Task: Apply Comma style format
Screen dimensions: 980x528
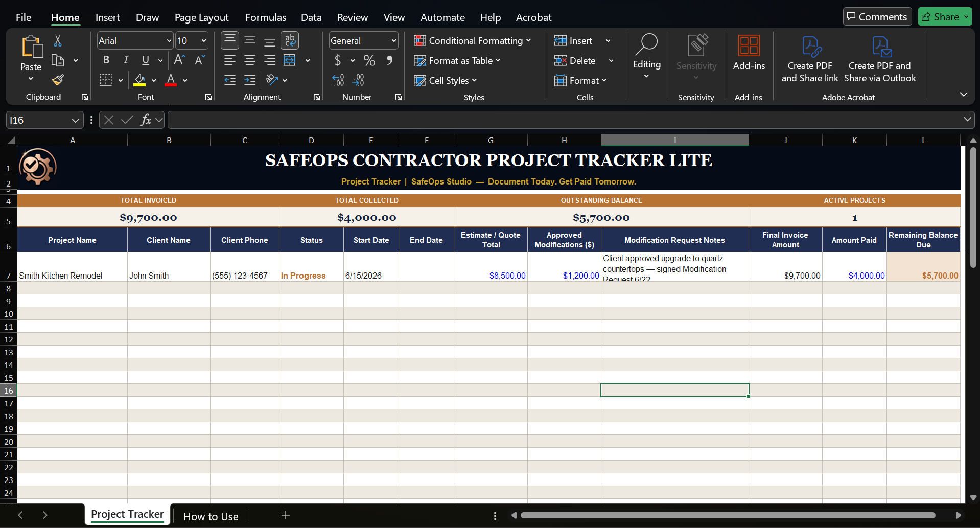Action: click(x=389, y=60)
